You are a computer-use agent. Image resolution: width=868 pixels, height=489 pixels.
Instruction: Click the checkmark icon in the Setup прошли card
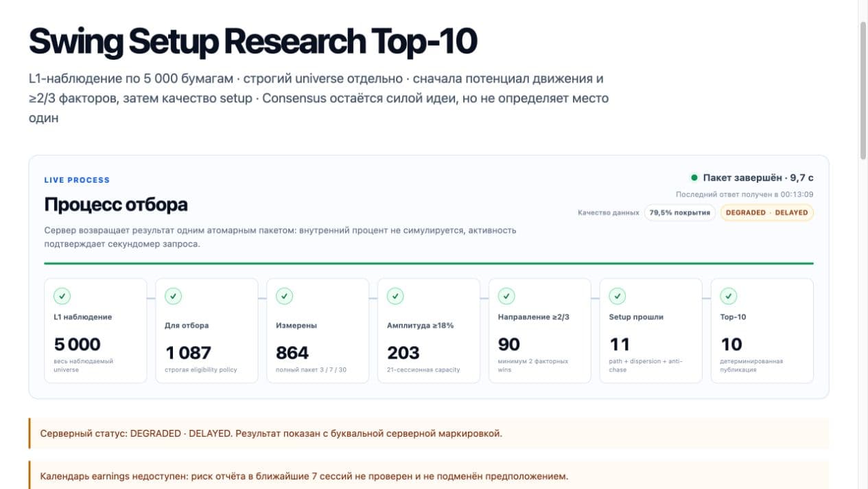click(x=618, y=296)
